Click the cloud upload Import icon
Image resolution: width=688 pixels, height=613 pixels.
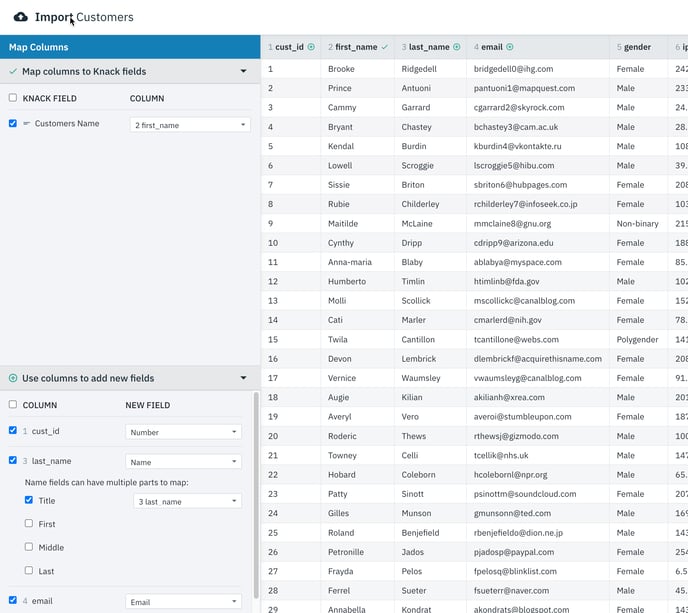pyautogui.click(x=21, y=17)
